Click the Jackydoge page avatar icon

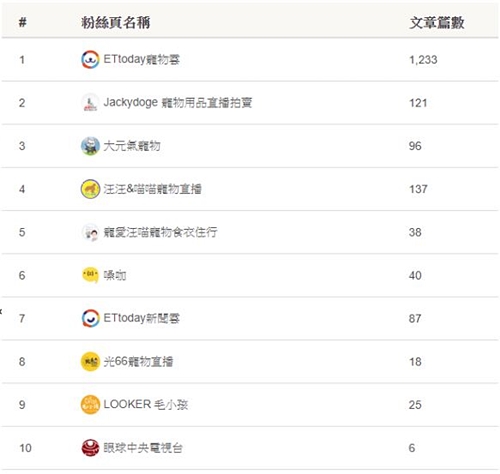click(x=90, y=103)
